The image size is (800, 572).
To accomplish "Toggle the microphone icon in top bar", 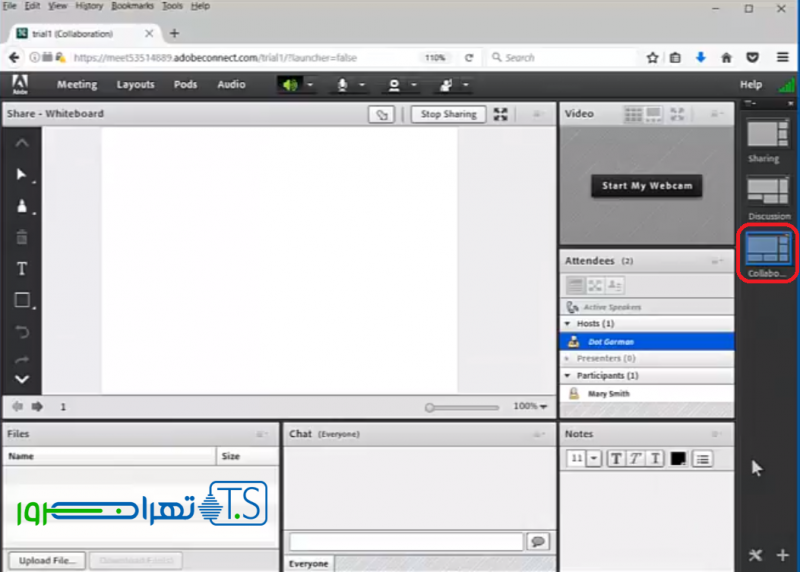I will [x=343, y=85].
